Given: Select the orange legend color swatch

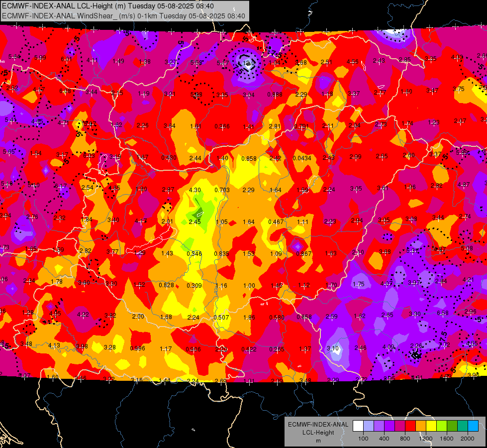Looking at the screenshot, I should (x=421, y=426).
